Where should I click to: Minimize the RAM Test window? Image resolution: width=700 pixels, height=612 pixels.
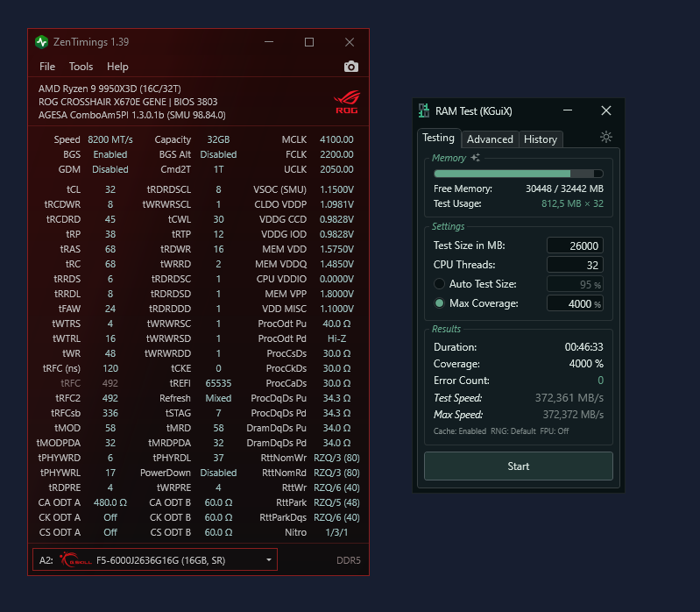[x=568, y=110]
